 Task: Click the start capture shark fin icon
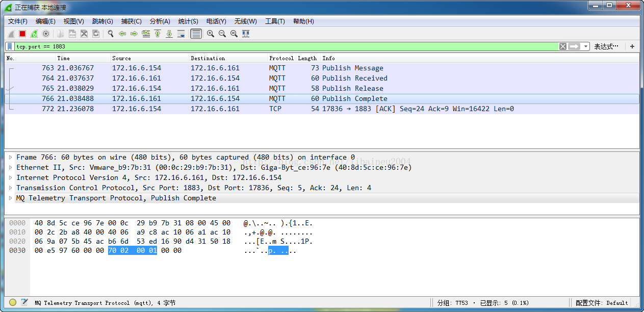(11, 34)
